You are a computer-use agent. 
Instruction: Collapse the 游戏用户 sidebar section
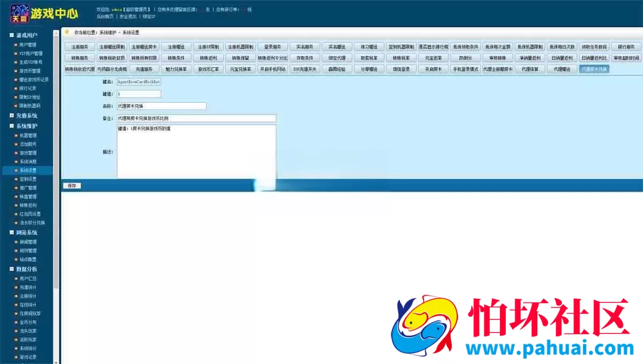tap(12, 35)
